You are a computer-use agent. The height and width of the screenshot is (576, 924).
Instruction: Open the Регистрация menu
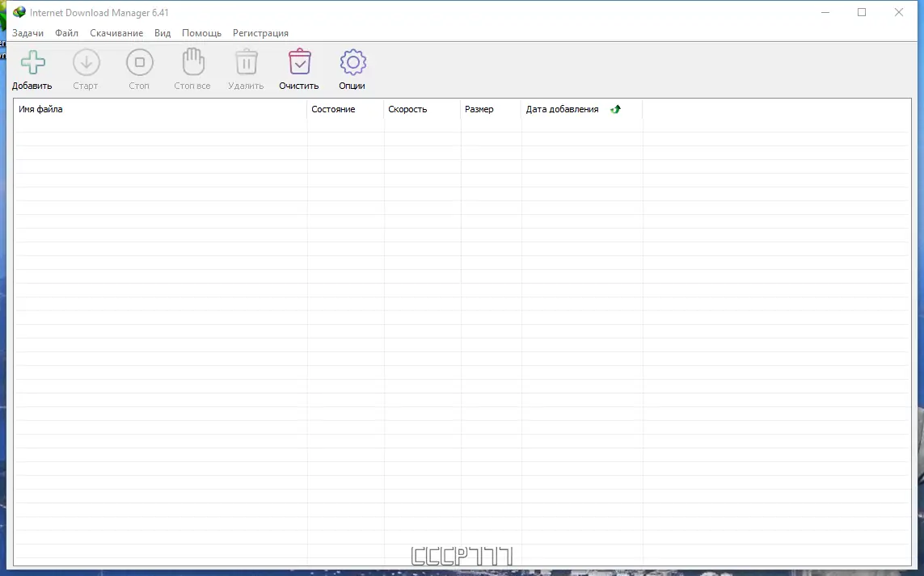(260, 33)
